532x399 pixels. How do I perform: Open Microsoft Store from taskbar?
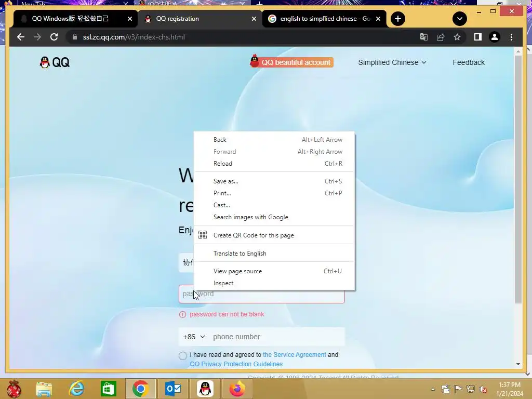109,389
